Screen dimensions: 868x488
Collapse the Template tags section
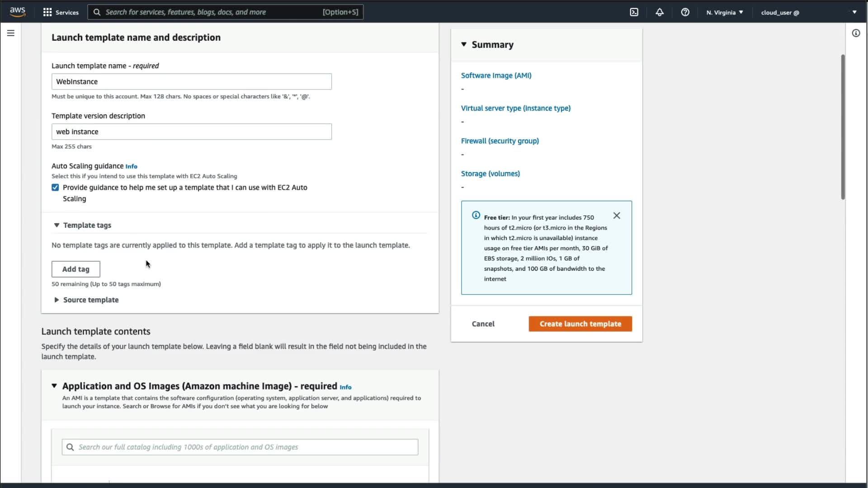click(x=57, y=225)
